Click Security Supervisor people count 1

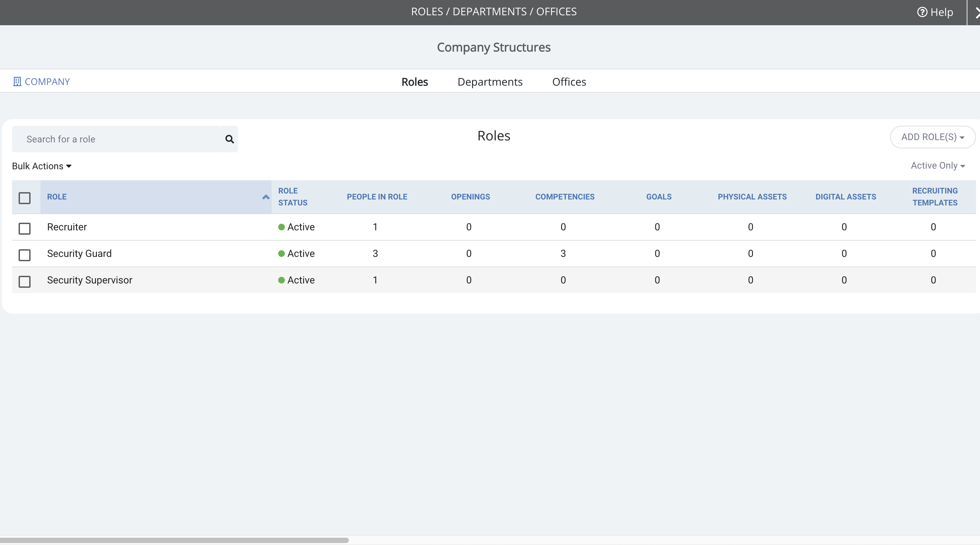tap(375, 280)
